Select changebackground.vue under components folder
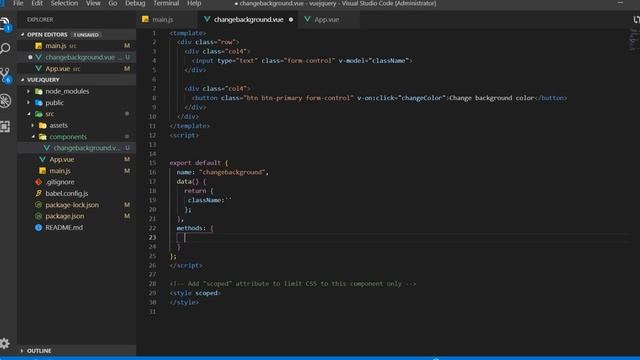Viewport: 640px width, 360px height. [x=76, y=148]
